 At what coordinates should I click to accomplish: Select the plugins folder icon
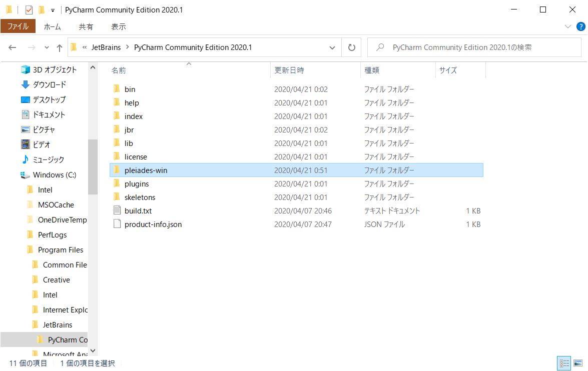117,183
